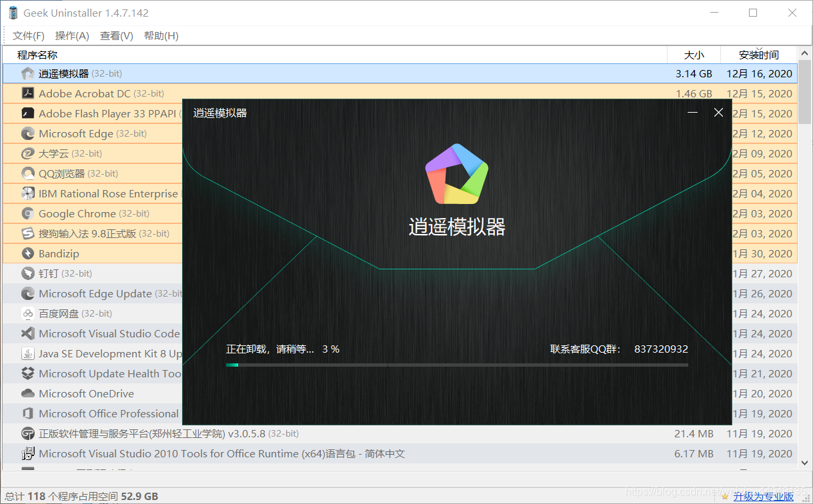Sort list by 安装时间 column header
This screenshot has width=813, height=504.
[759, 55]
